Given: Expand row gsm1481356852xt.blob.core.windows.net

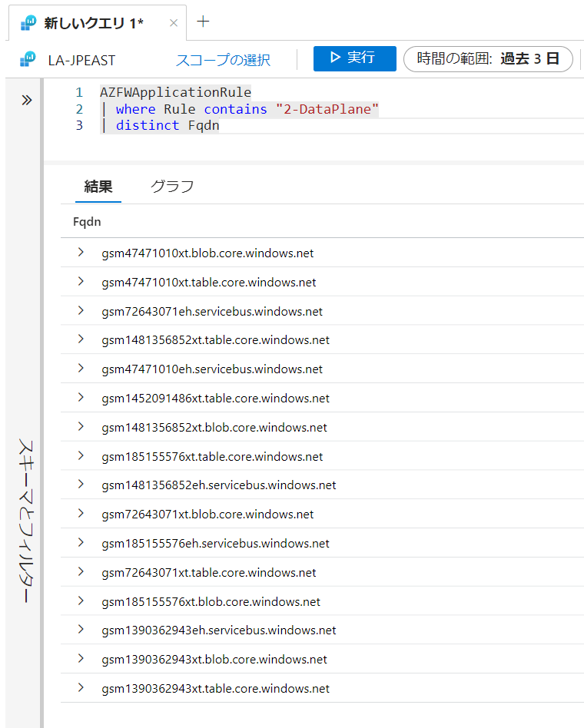Looking at the screenshot, I should pos(81,427).
